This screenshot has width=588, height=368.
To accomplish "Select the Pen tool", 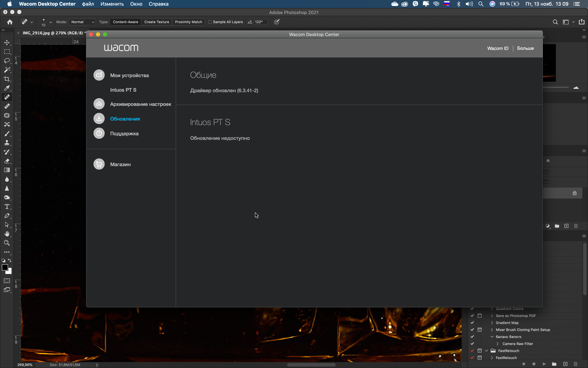I will [7, 215].
